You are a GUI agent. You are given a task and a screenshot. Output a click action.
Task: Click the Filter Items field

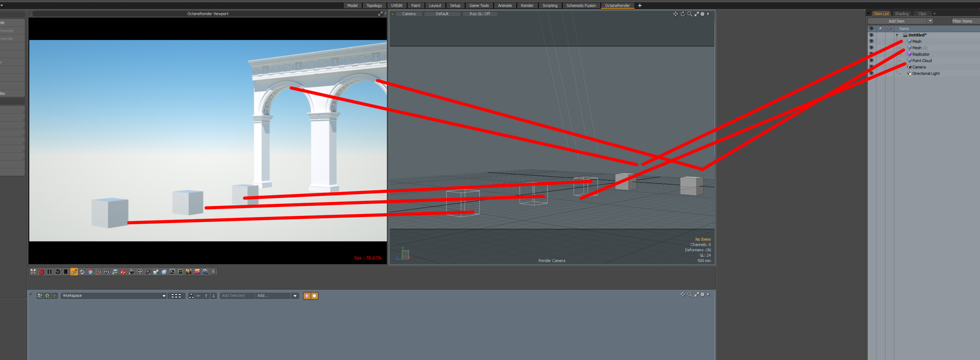point(963,21)
